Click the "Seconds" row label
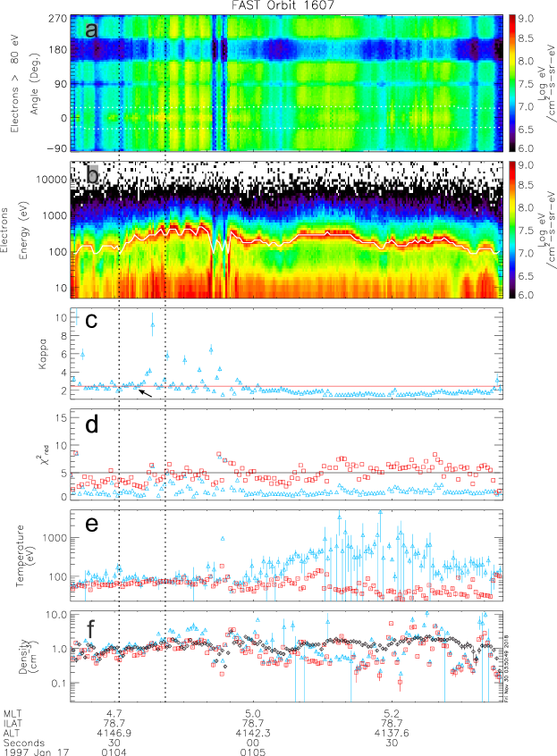The width and height of the screenshot is (557, 756). [24, 743]
